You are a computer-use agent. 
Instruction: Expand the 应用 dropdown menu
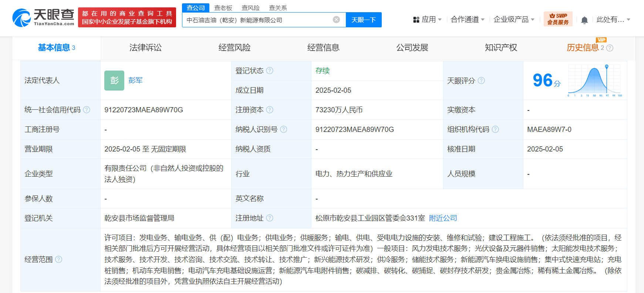(428, 20)
